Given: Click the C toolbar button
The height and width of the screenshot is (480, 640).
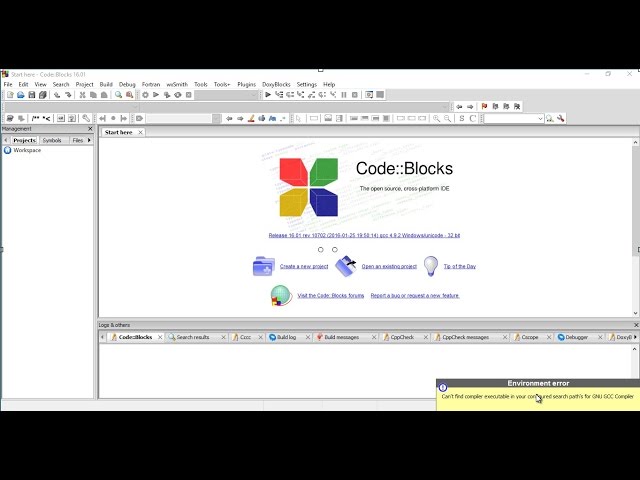Looking at the screenshot, I should [473, 118].
